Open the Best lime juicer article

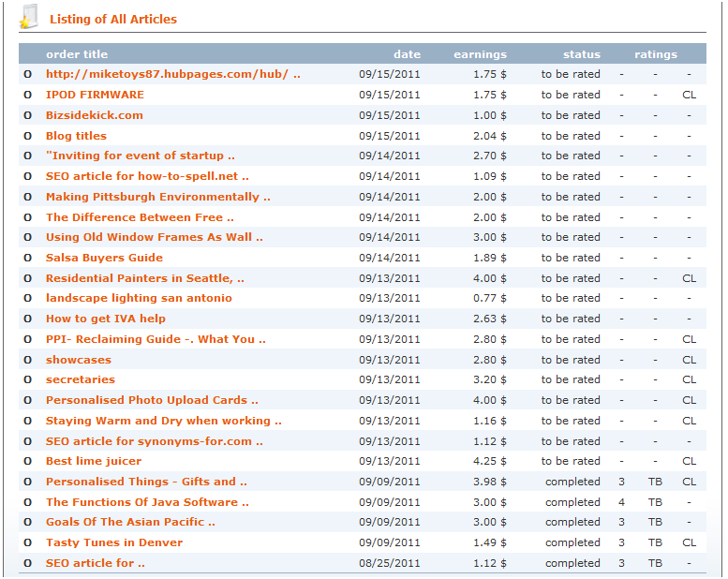pyautogui.click(x=94, y=461)
